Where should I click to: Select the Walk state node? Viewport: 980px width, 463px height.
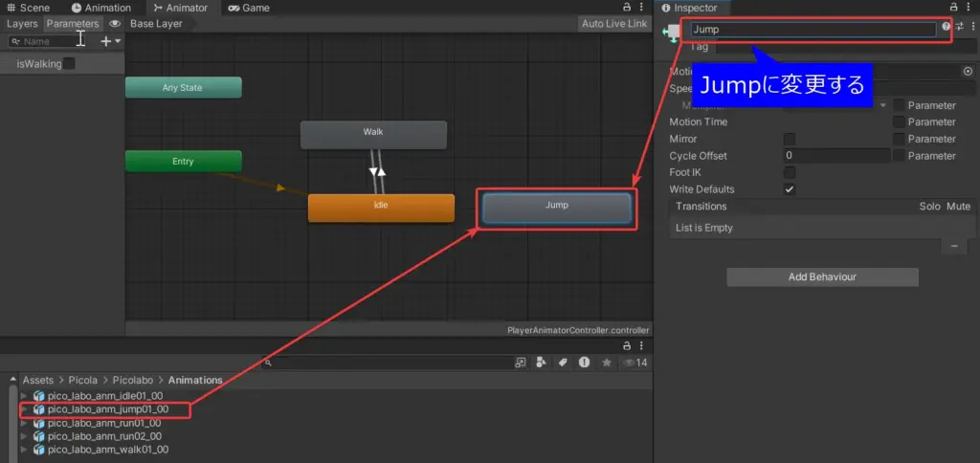click(x=374, y=134)
